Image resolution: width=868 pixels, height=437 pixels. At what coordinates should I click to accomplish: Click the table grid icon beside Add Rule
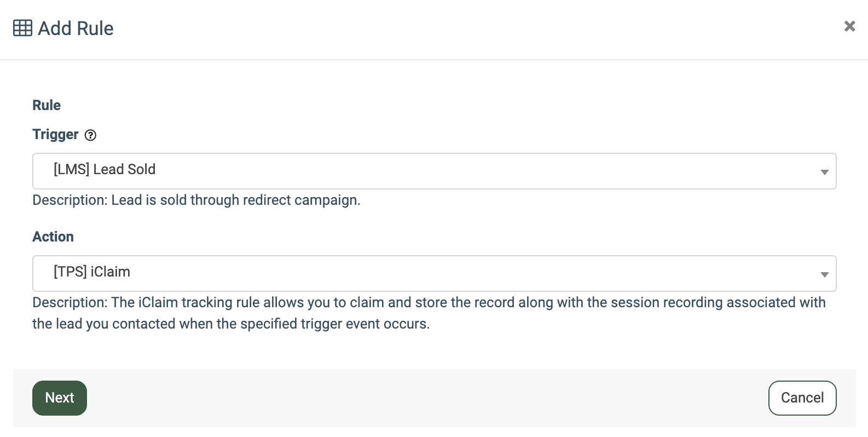(x=22, y=28)
